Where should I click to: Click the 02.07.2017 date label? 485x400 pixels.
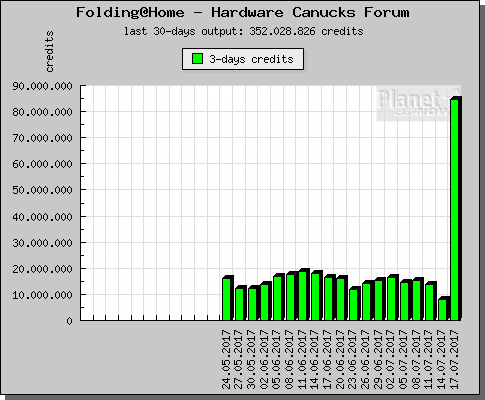[x=391, y=360]
